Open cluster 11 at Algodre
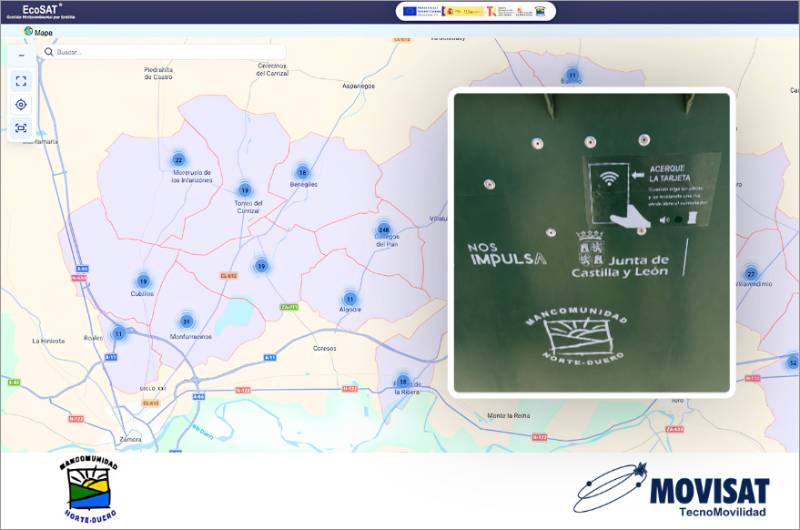This screenshot has width=800, height=530. [350, 299]
